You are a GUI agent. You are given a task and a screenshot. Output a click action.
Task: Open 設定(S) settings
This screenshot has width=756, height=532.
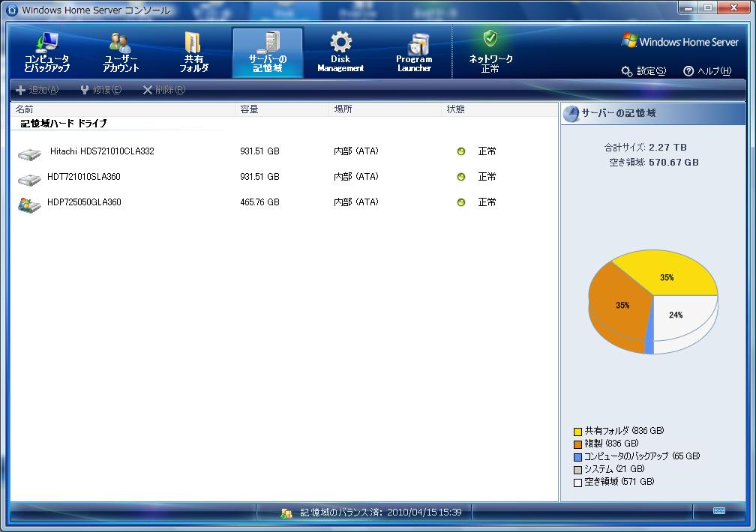click(x=644, y=71)
